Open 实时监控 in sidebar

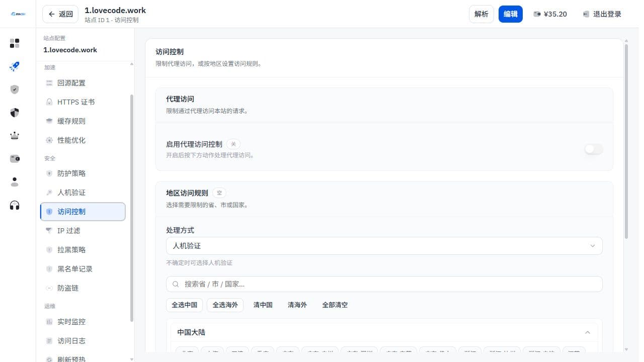point(83,322)
